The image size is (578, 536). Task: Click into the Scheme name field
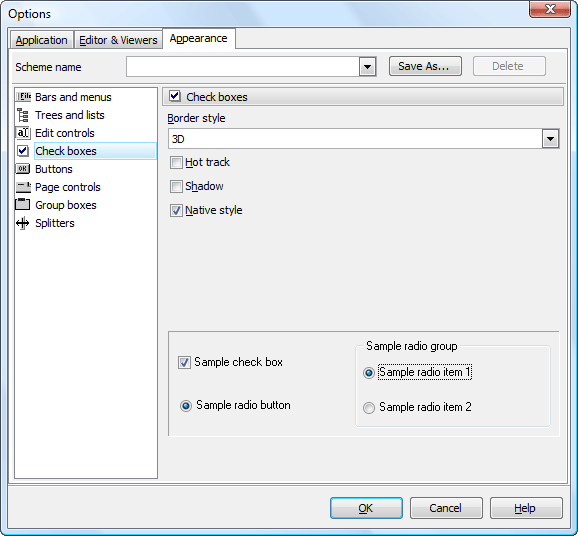[243, 67]
